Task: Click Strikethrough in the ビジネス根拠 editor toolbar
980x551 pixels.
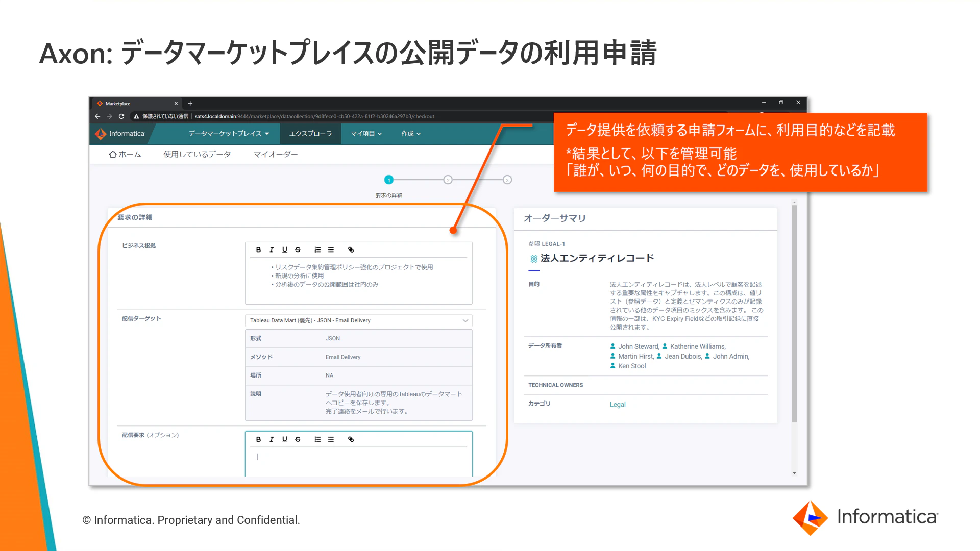Action: pyautogui.click(x=298, y=249)
